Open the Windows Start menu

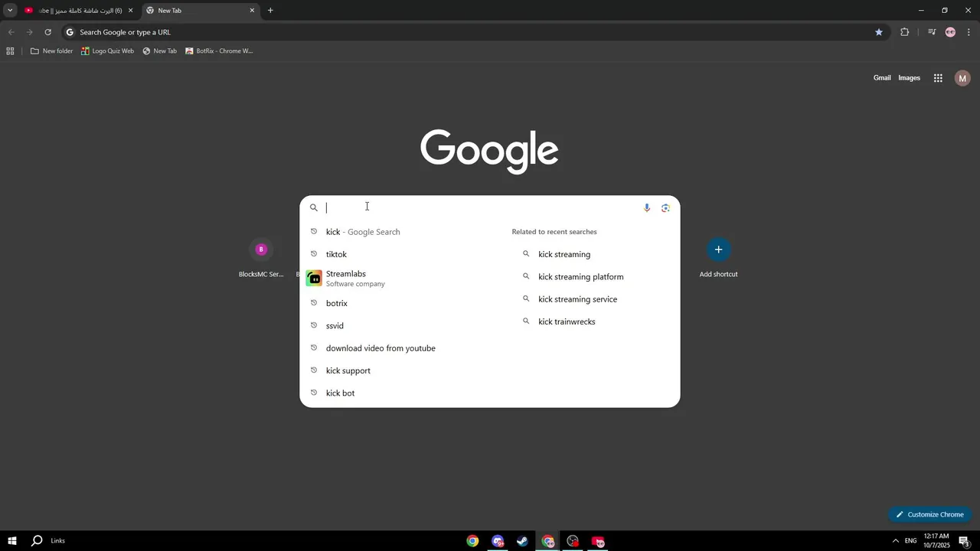[12, 541]
